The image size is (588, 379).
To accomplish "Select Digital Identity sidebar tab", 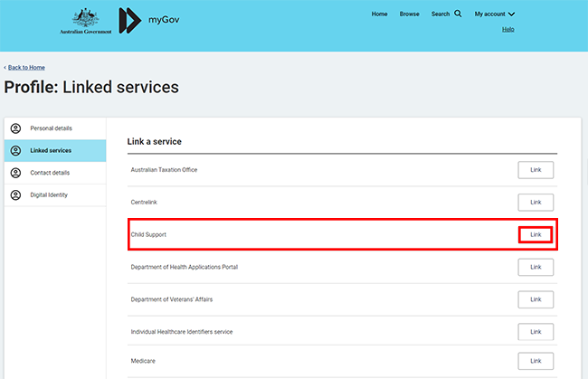I will coord(55,195).
